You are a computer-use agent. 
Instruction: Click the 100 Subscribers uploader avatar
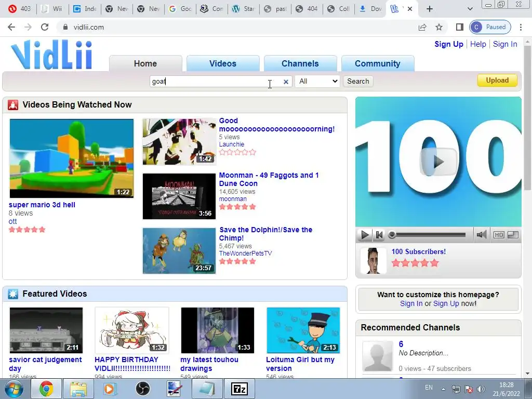point(373,261)
